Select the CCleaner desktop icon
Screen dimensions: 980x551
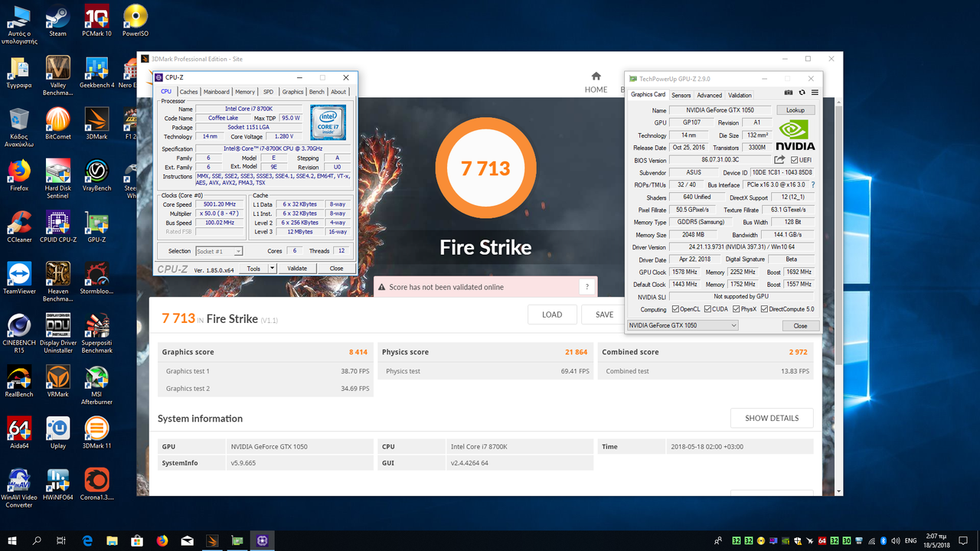point(18,227)
